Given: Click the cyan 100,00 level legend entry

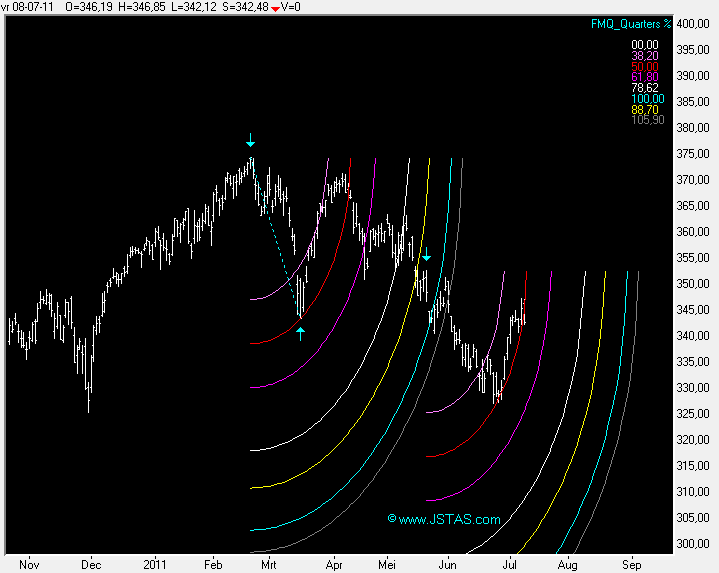Looking at the screenshot, I should [x=644, y=98].
